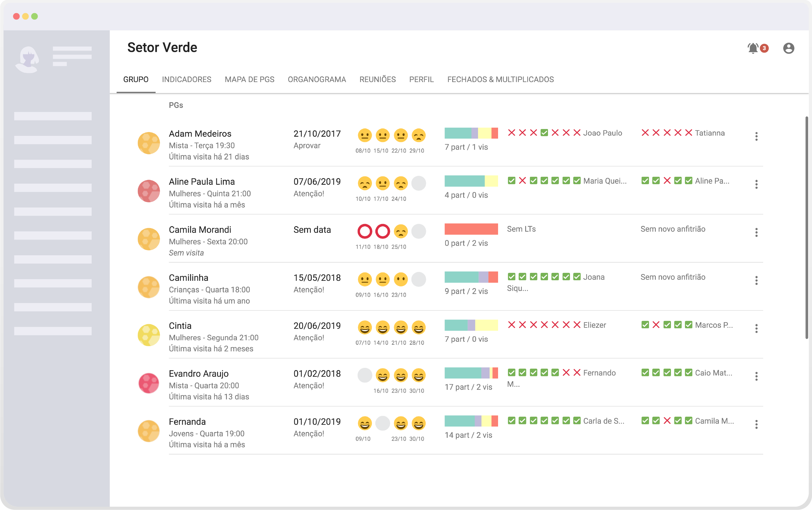Click the frowning face dated 29/10 for Adam
This screenshot has height=510, width=812.
click(x=418, y=135)
